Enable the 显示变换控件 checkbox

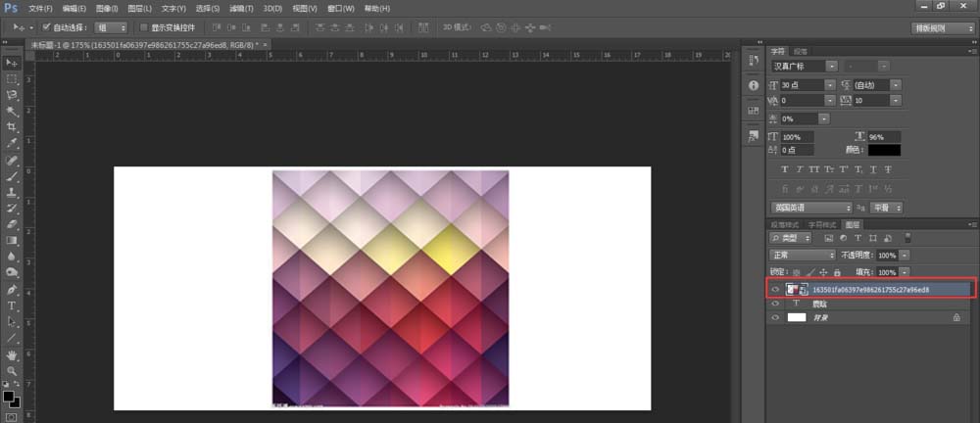143,27
